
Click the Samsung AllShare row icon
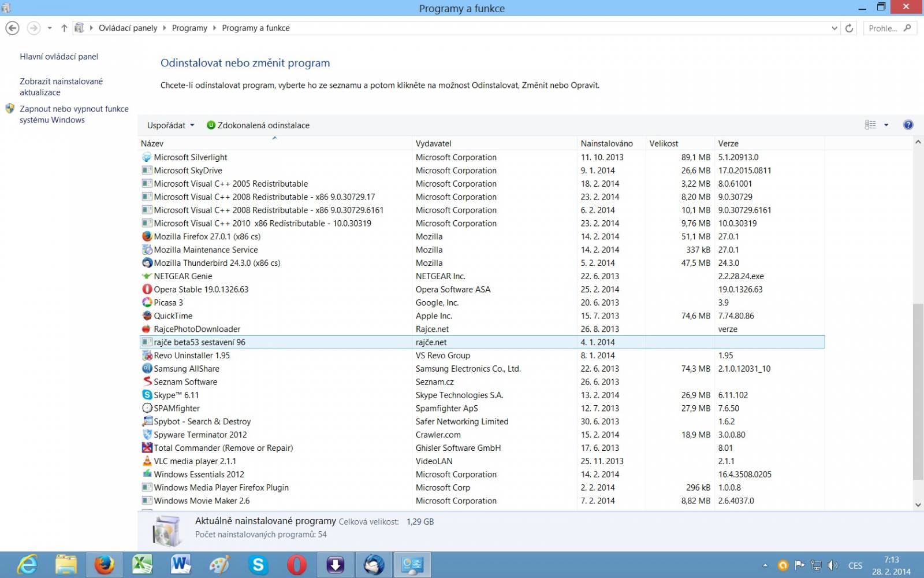[147, 369]
